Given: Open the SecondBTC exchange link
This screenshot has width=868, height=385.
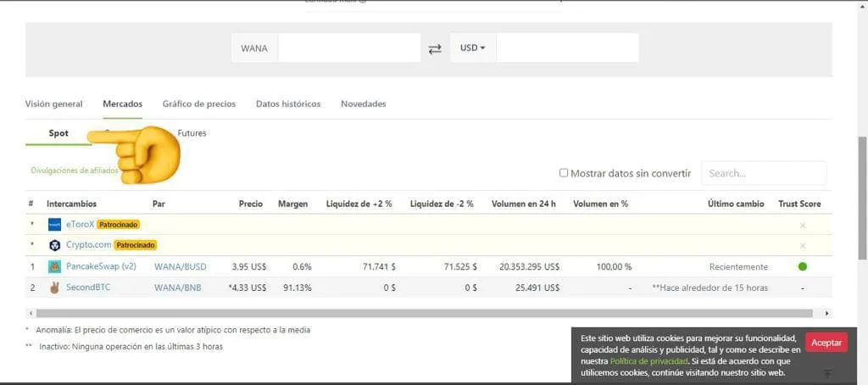Looking at the screenshot, I should point(87,287).
